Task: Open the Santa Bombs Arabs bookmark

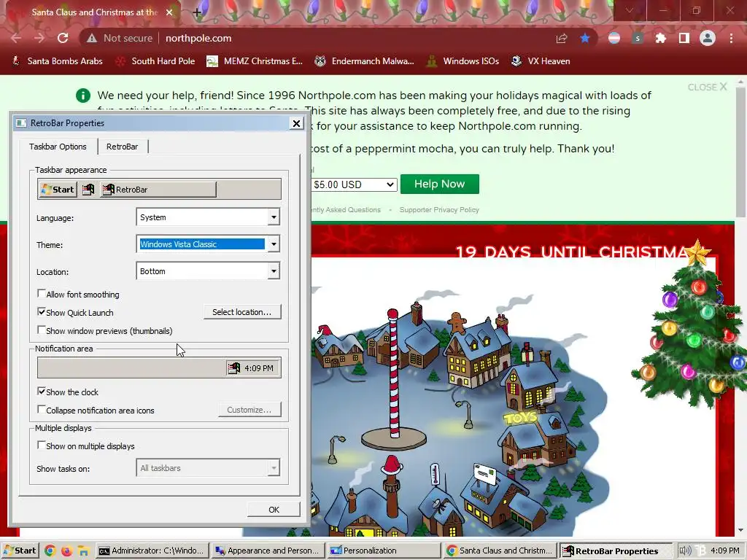Action: click(x=57, y=61)
